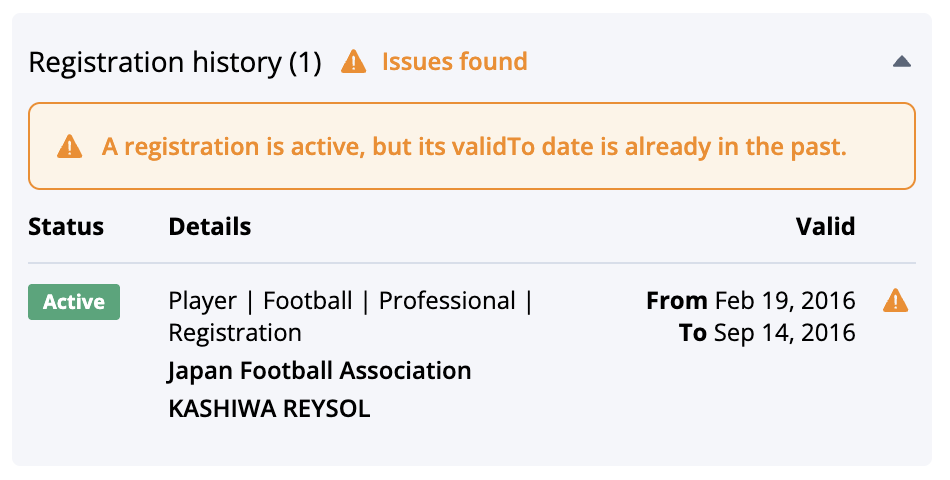Screen dimensions: 950x480
Task: Click the orange alert banner box
Action: tap(472, 146)
